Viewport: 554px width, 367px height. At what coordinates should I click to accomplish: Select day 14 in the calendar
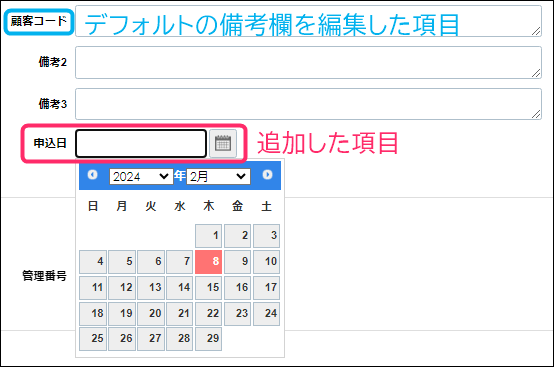(179, 288)
